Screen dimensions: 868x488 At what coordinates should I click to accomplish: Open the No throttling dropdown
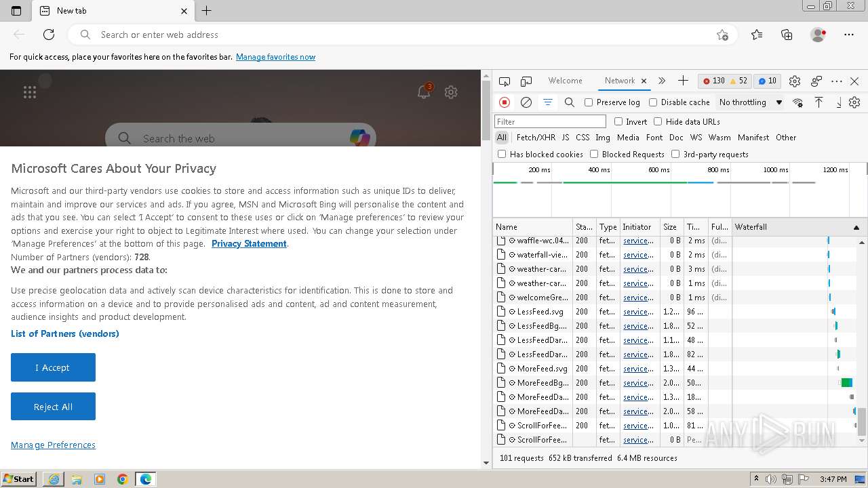[751, 102]
